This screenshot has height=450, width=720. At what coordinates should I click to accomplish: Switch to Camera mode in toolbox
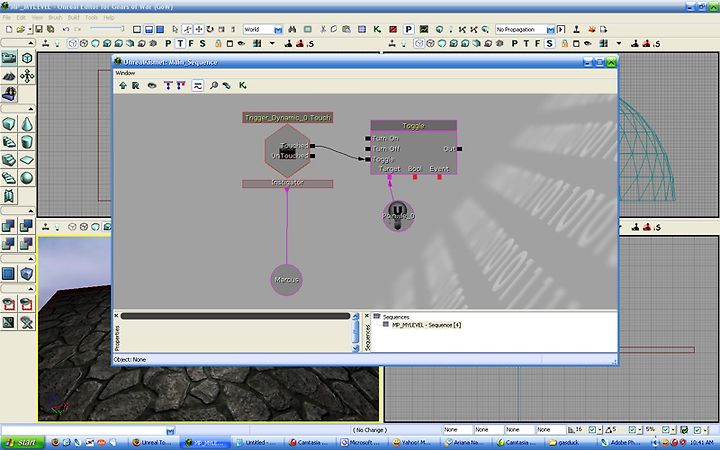[9, 58]
